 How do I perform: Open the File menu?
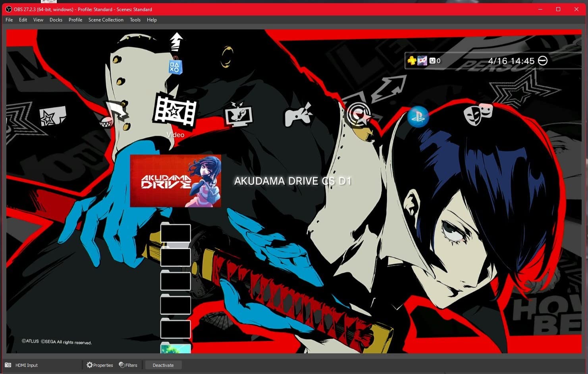pos(9,20)
